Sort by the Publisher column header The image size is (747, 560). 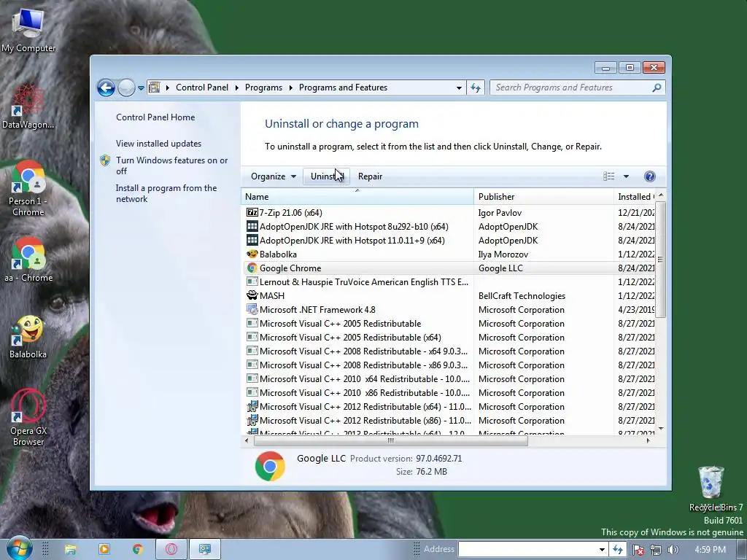(x=543, y=197)
